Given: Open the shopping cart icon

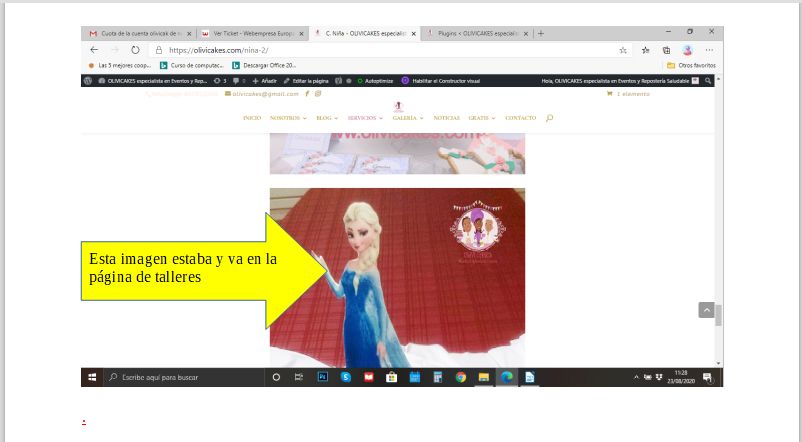Looking at the screenshot, I should pyautogui.click(x=609, y=94).
